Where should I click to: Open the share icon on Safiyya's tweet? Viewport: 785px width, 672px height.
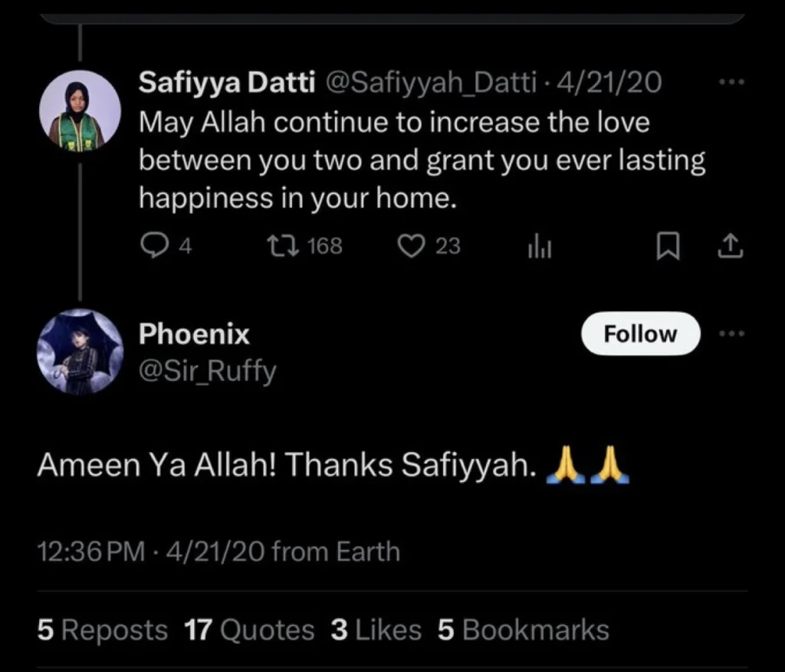tap(732, 244)
